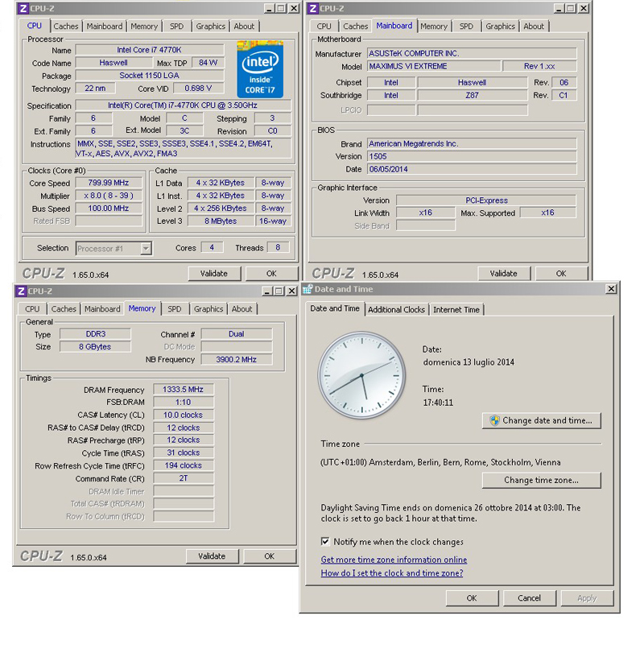The height and width of the screenshot is (657, 644).
Task: Click the memory Size value '8 GBytes'
Action: pos(96,347)
